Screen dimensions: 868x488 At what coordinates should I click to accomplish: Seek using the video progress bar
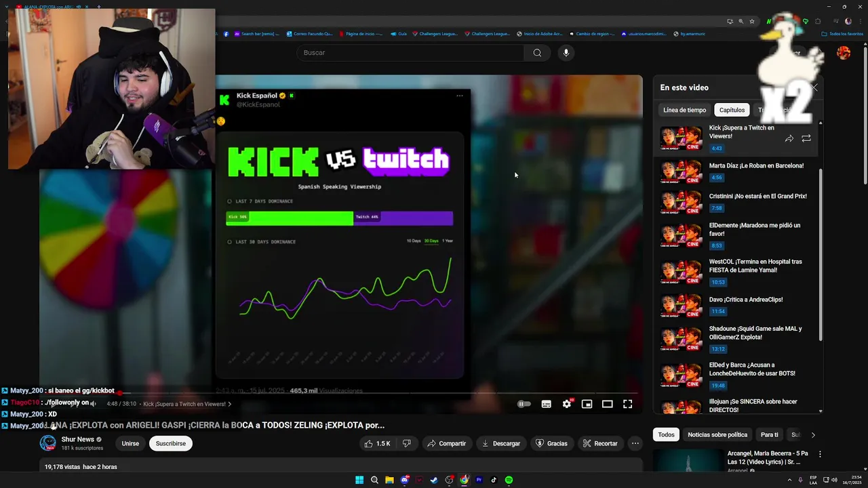340,392
